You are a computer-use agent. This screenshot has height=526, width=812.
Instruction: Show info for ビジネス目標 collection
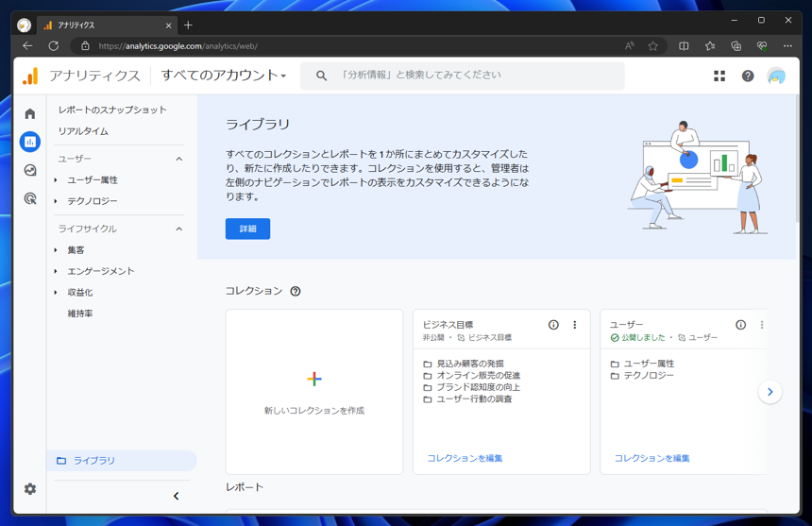click(553, 325)
